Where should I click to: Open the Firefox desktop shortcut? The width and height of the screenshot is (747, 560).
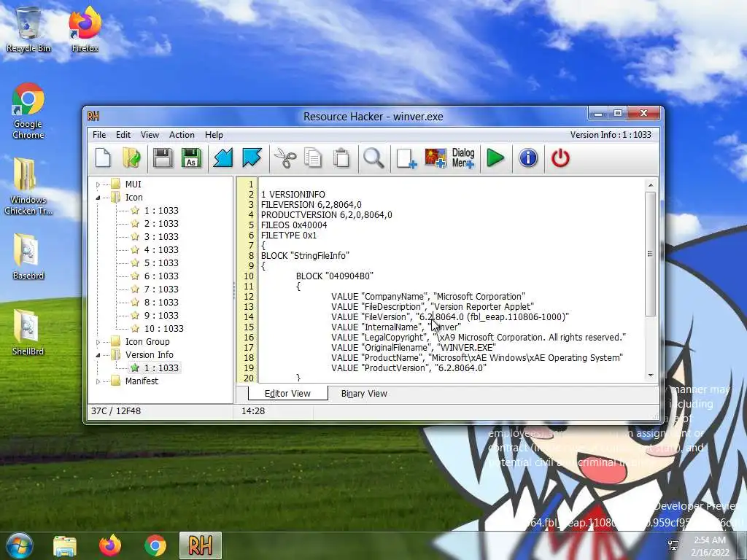[x=85, y=30]
